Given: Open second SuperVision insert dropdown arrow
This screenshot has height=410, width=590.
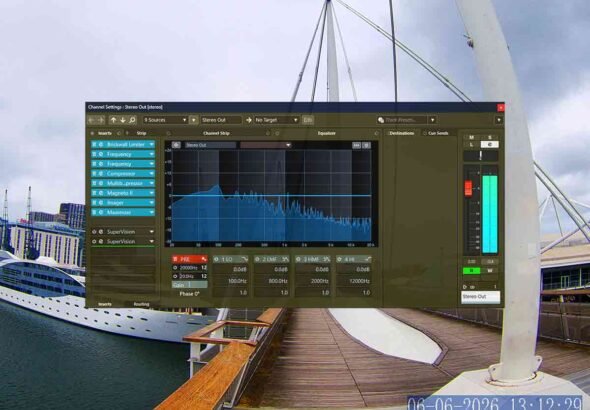Looking at the screenshot, I should [x=152, y=241].
